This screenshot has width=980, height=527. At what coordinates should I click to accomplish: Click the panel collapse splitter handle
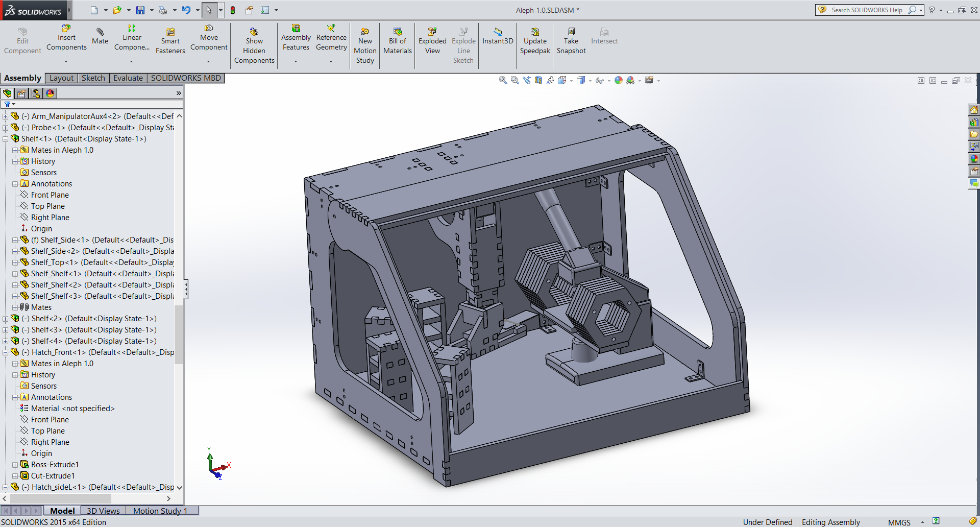click(x=186, y=289)
